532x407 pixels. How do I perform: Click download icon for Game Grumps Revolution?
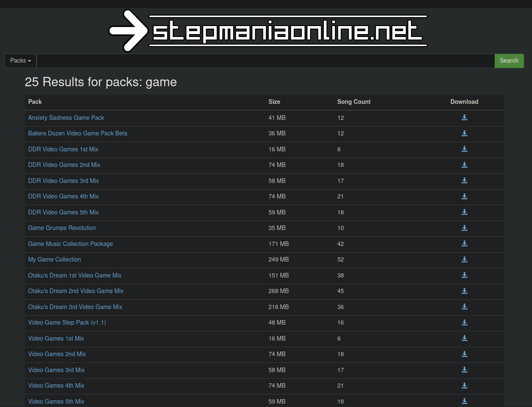pos(464,228)
